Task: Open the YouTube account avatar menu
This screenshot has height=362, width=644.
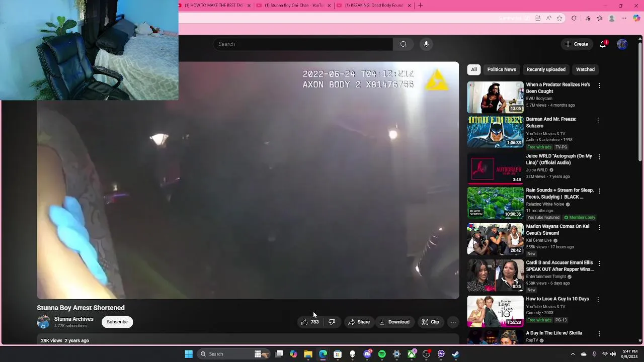Action: coord(622,44)
